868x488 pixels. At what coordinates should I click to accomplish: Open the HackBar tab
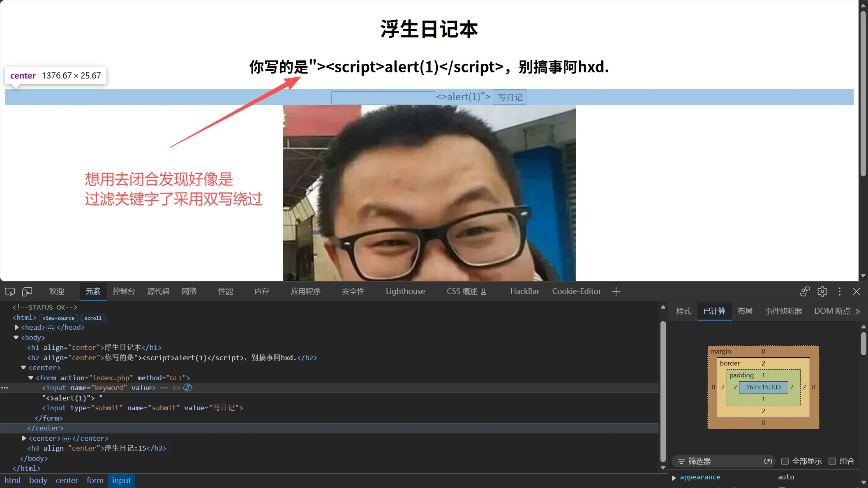tap(525, 291)
